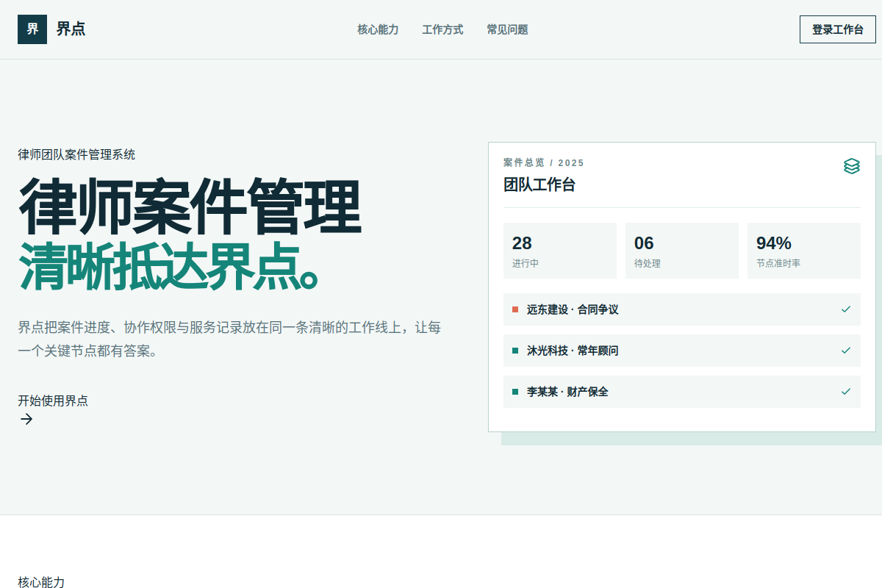Click the 案件总览 / 2025 label
The image size is (882, 588).
click(x=544, y=162)
